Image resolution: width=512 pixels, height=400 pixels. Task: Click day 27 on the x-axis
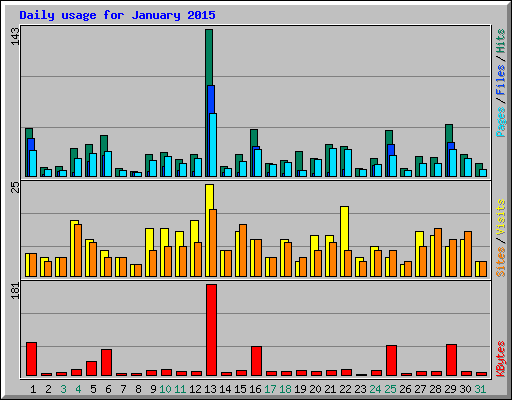coord(420,389)
